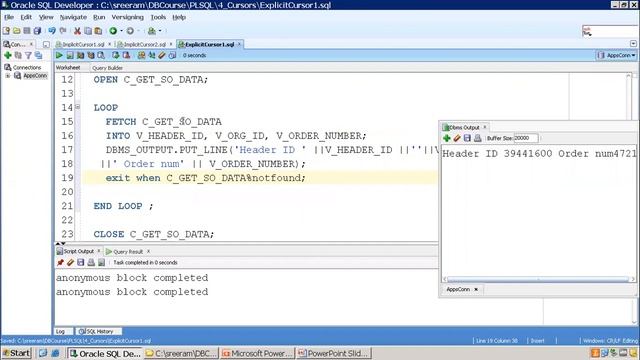Select the Worksheet tab
Screen dimensions: 640x360
(68, 67)
